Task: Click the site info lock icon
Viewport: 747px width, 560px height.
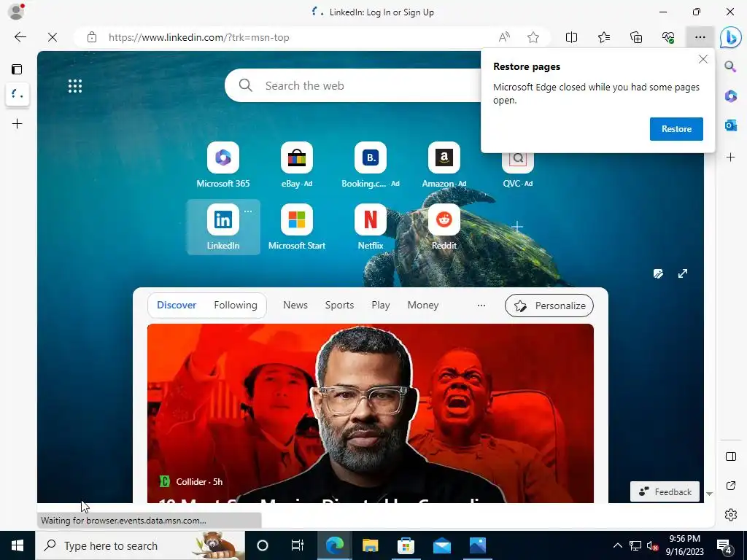Action: click(x=92, y=37)
